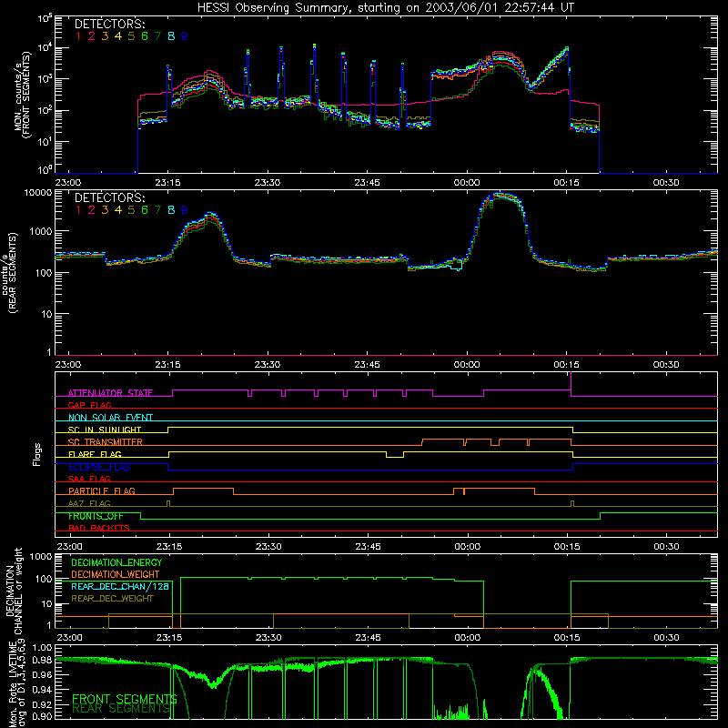Click 00:15 tick label under flags plot
The height and width of the screenshot is (728, 728).
point(566,547)
